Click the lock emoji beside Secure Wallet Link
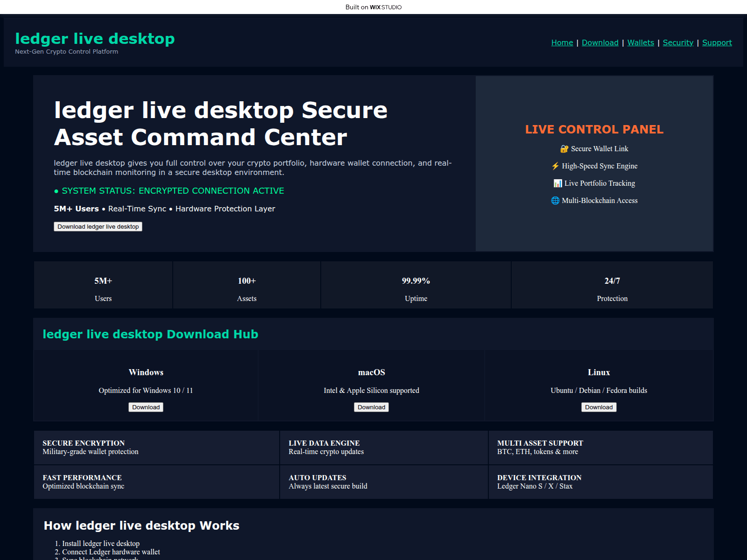 coord(564,149)
